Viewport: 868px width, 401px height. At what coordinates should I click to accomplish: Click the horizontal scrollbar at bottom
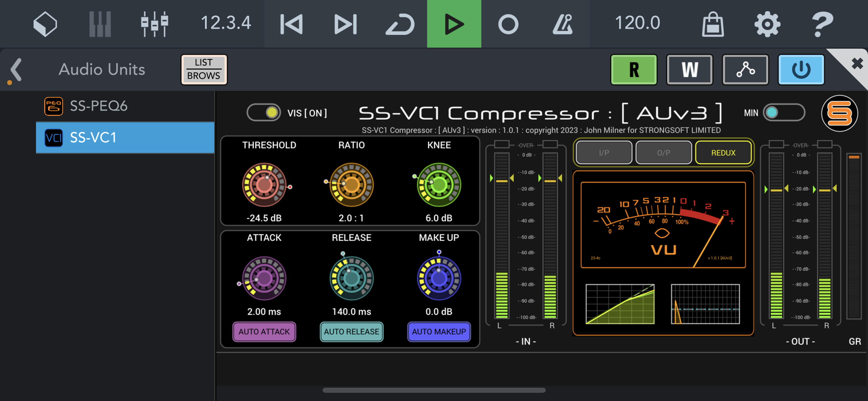pyautogui.click(x=434, y=390)
